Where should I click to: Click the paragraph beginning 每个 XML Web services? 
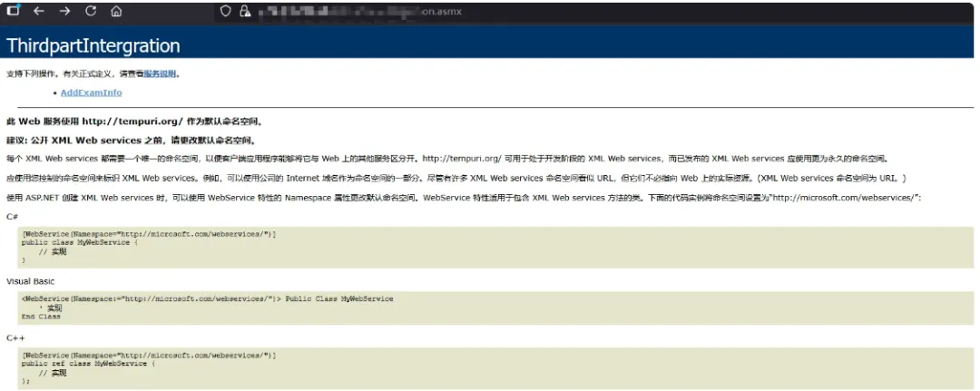(x=446, y=159)
